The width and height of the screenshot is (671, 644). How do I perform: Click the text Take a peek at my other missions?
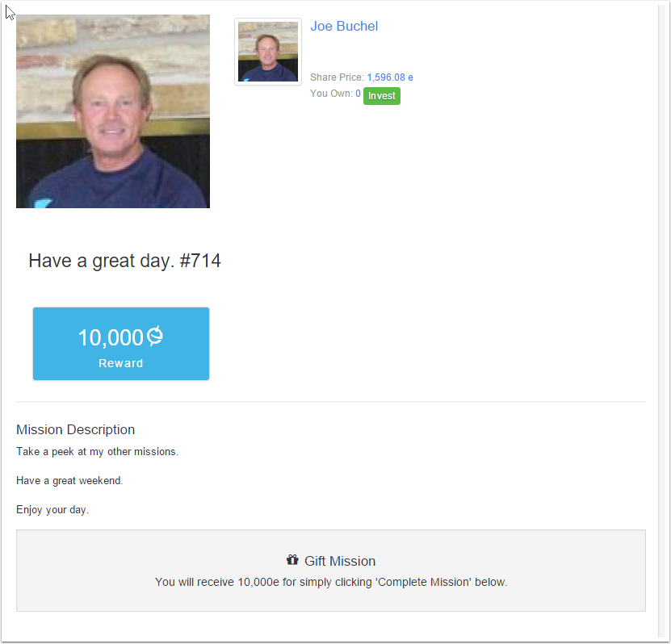(97, 452)
